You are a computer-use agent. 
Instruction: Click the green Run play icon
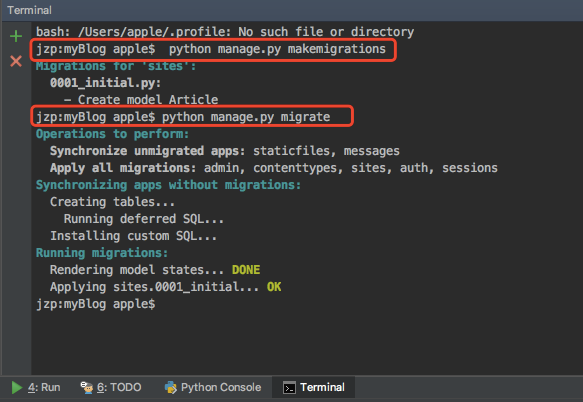point(16,387)
